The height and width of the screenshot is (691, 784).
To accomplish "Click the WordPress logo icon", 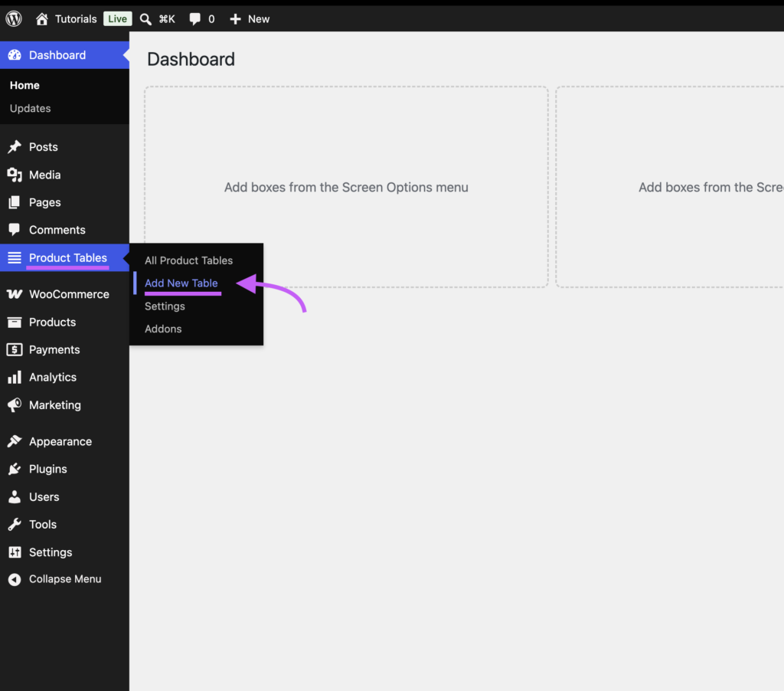I will click(14, 19).
